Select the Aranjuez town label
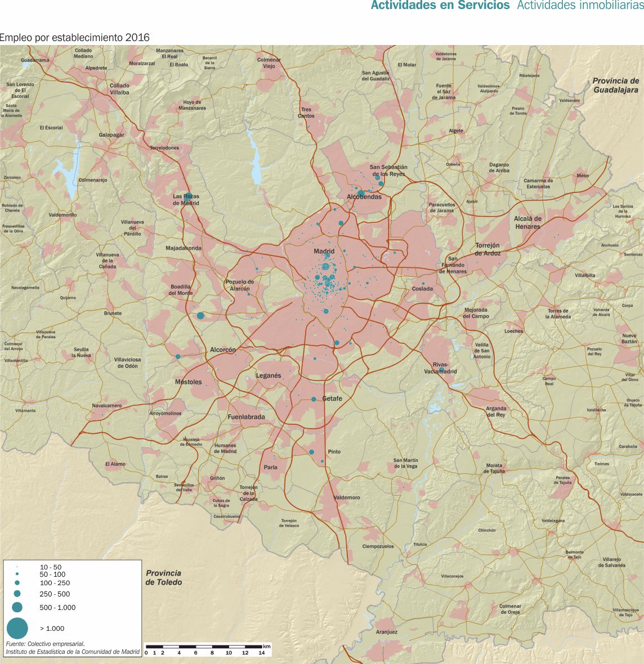 tap(387, 632)
